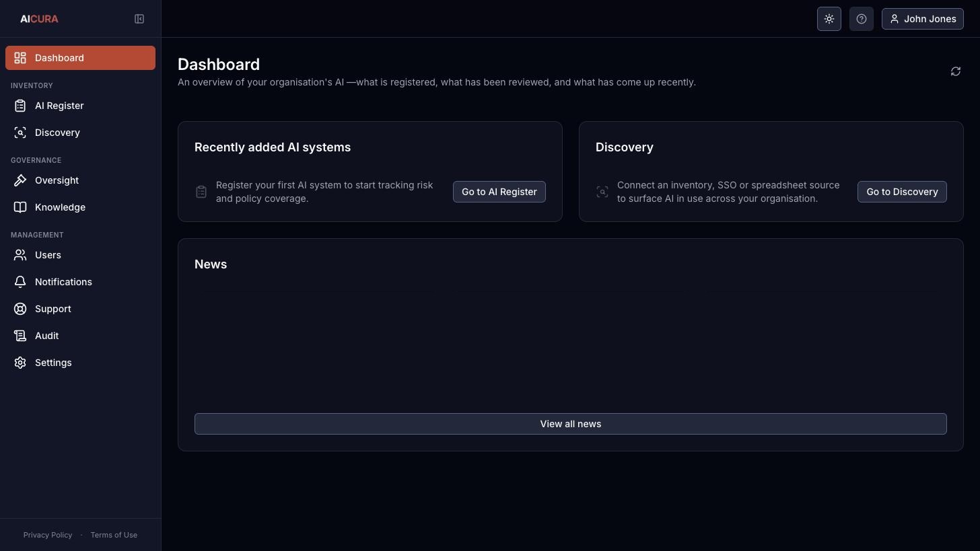The width and height of the screenshot is (980, 551).
Task: Click the Discovery card heading
Action: [x=625, y=147]
